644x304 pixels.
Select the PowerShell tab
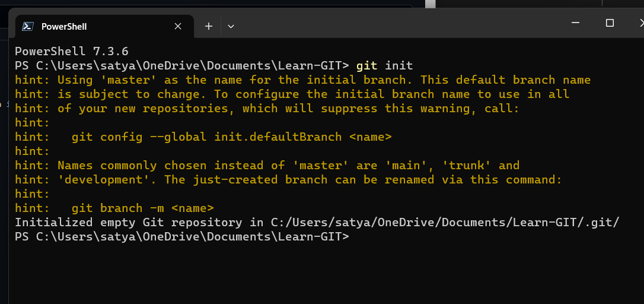point(104,26)
